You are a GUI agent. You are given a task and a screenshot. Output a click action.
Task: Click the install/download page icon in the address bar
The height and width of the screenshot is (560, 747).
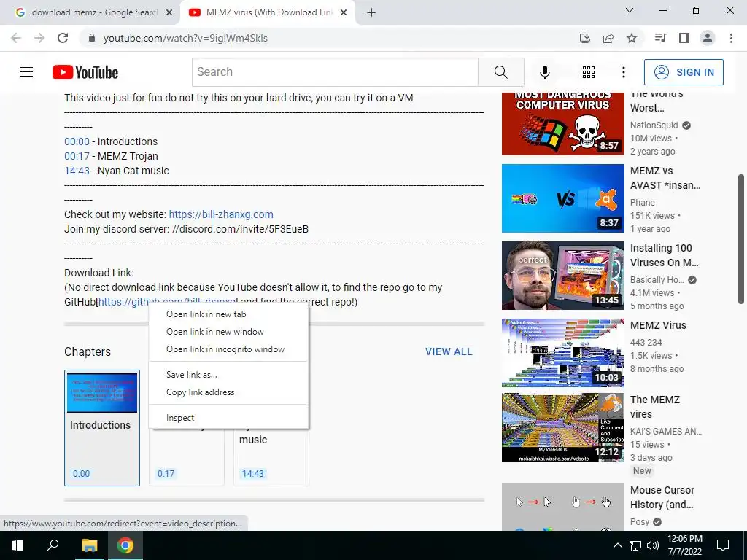click(584, 38)
